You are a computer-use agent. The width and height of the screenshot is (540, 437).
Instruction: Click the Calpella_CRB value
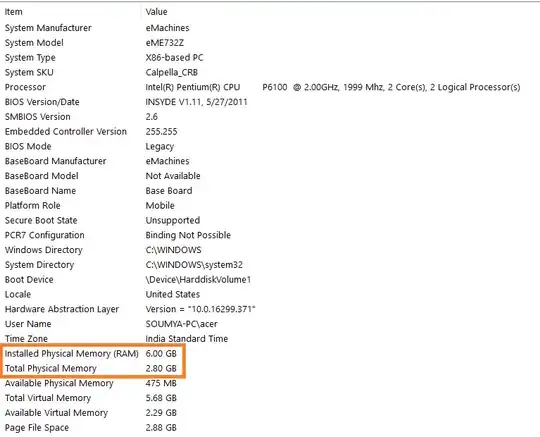click(x=172, y=72)
